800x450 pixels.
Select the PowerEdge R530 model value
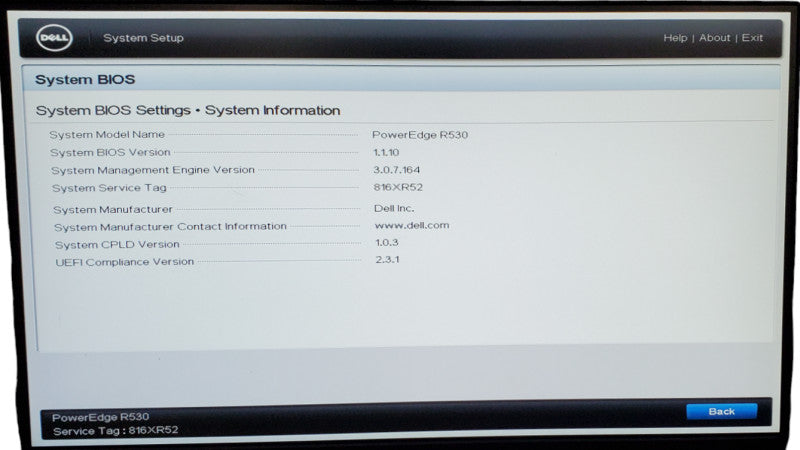coord(420,135)
